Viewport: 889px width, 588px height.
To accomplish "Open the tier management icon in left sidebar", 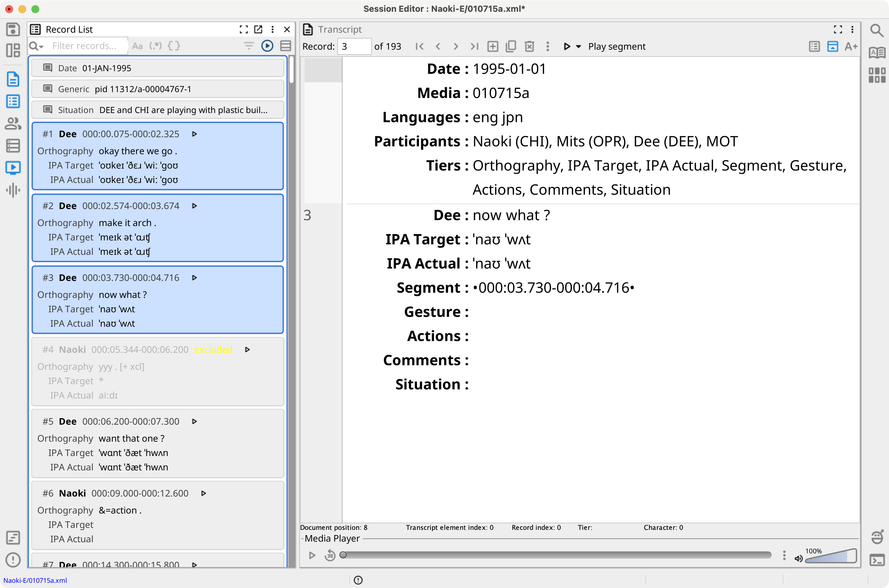I will [x=13, y=145].
